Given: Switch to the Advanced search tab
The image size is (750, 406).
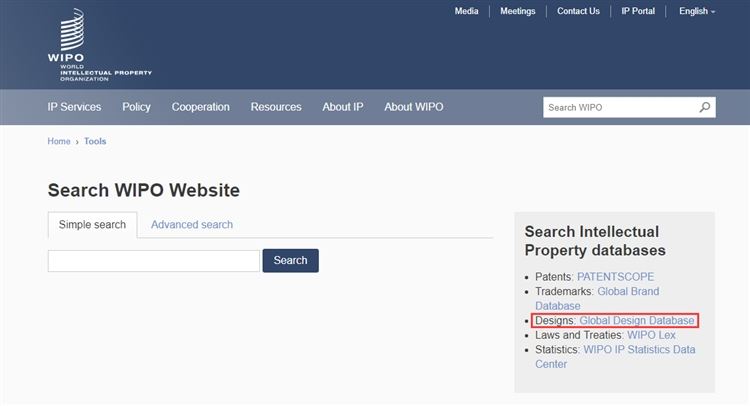Looking at the screenshot, I should point(192,225).
